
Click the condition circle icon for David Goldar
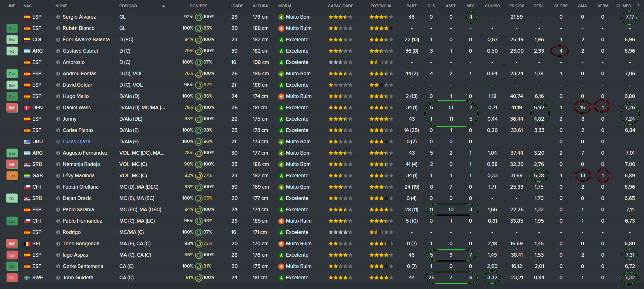click(199, 85)
